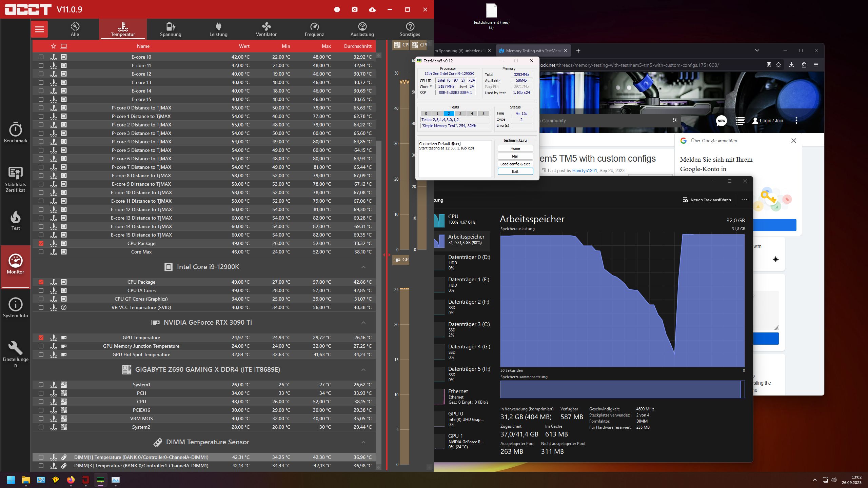Show hidden system tray icons
The width and height of the screenshot is (868, 488).
click(x=814, y=480)
